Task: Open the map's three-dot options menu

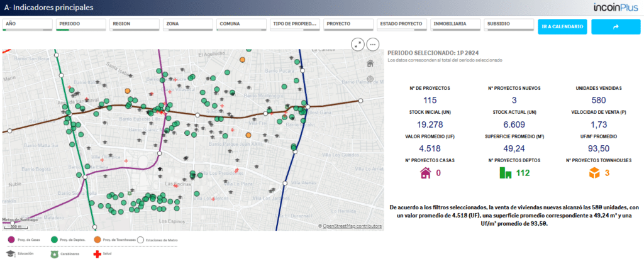Action: [372, 44]
